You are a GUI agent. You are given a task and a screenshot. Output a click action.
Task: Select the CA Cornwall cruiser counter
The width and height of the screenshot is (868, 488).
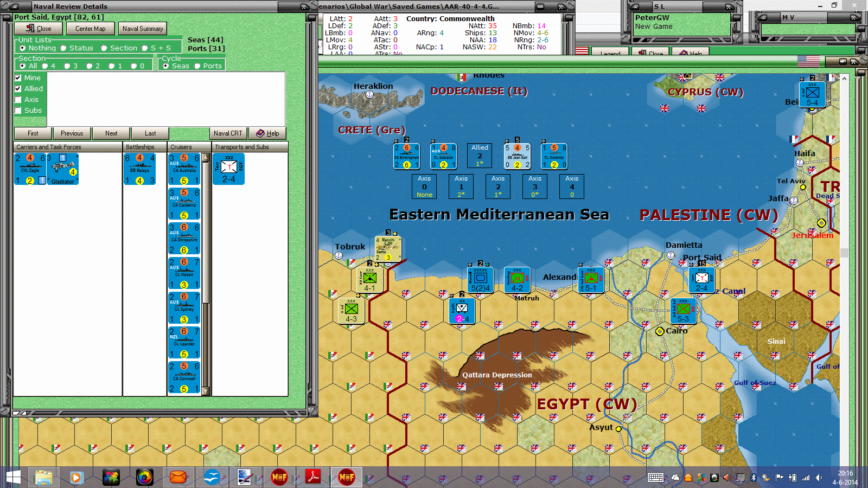tap(184, 377)
